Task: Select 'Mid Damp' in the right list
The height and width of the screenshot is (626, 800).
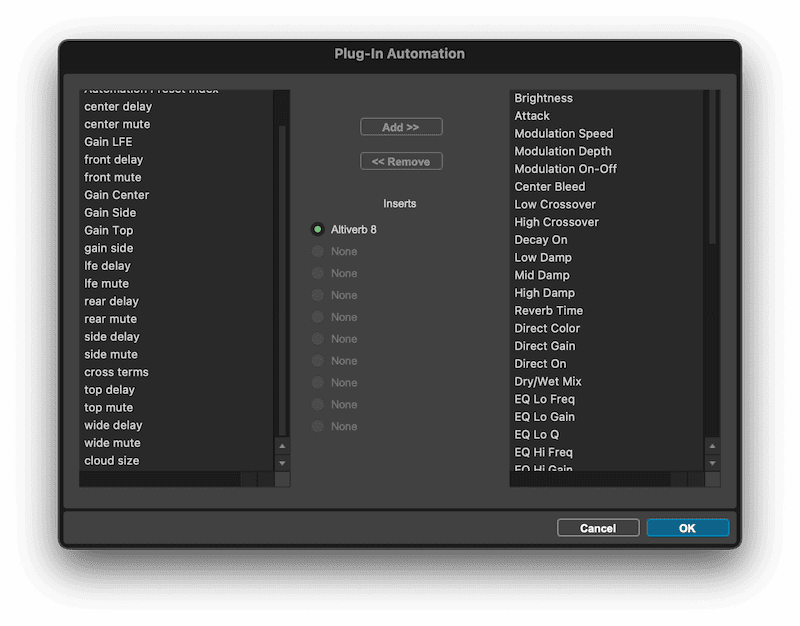Action: (542, 276)
